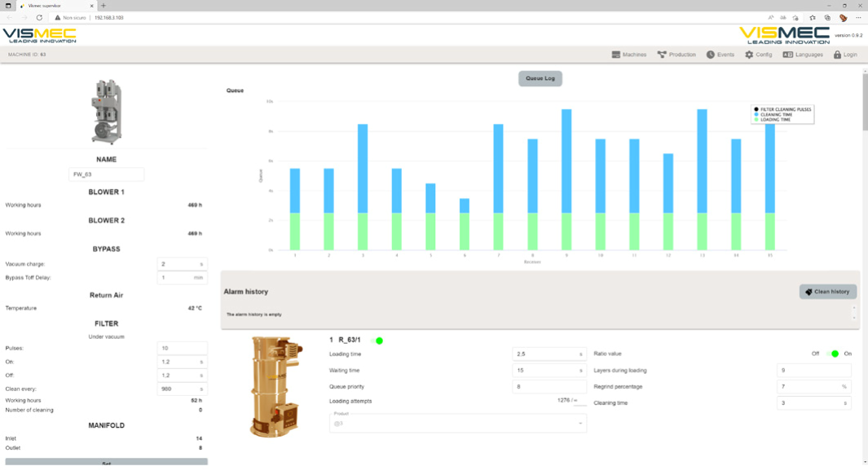
Task: Click the Languages icon in navbar
Action: [x=787, y=55]
